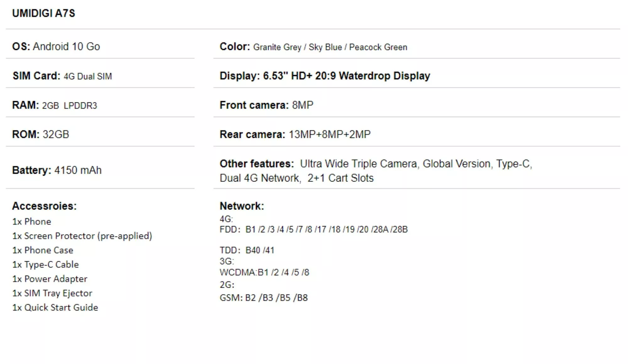Select the 1x Screen Protector item
Screen dimensions: 628x364
coord(82,236)
